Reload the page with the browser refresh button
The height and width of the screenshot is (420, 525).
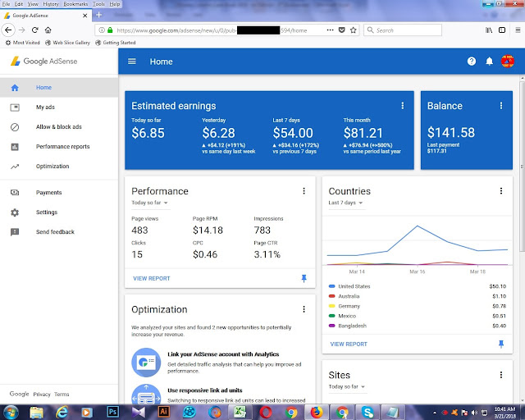[34, 30]
